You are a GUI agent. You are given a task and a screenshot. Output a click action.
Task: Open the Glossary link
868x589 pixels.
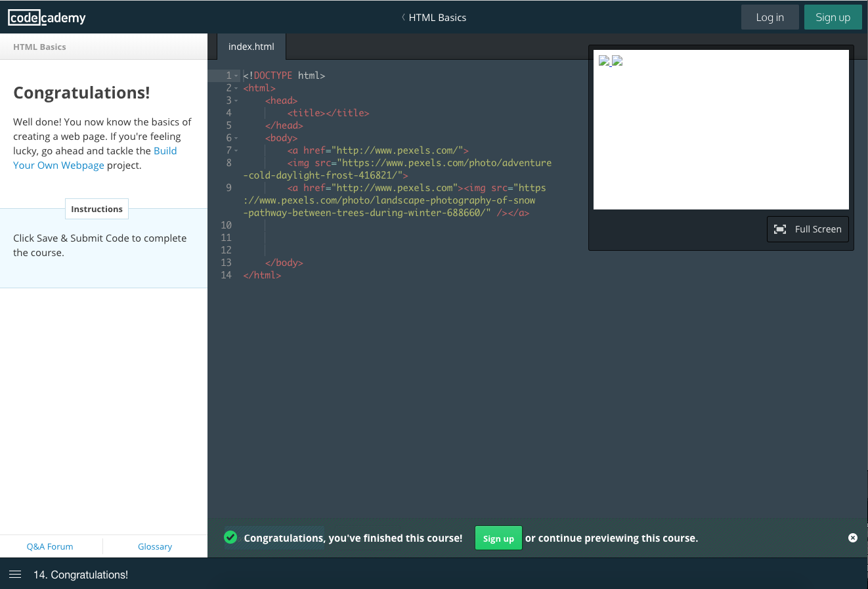click(155, 546)
